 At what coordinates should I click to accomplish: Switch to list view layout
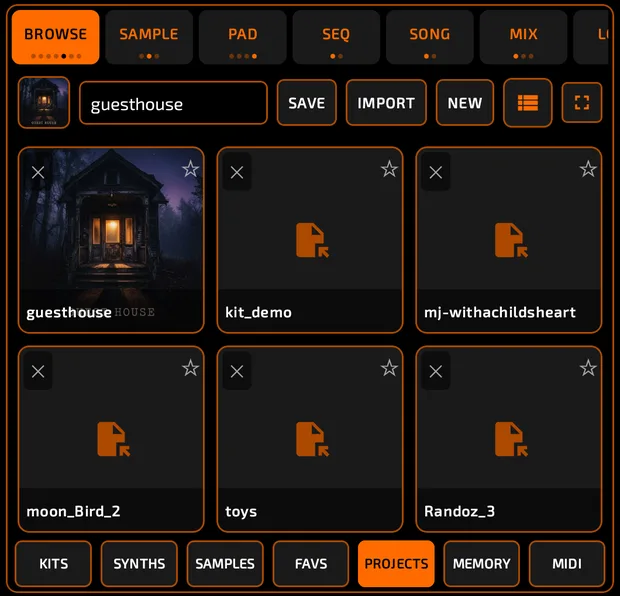tap(528, 103)
